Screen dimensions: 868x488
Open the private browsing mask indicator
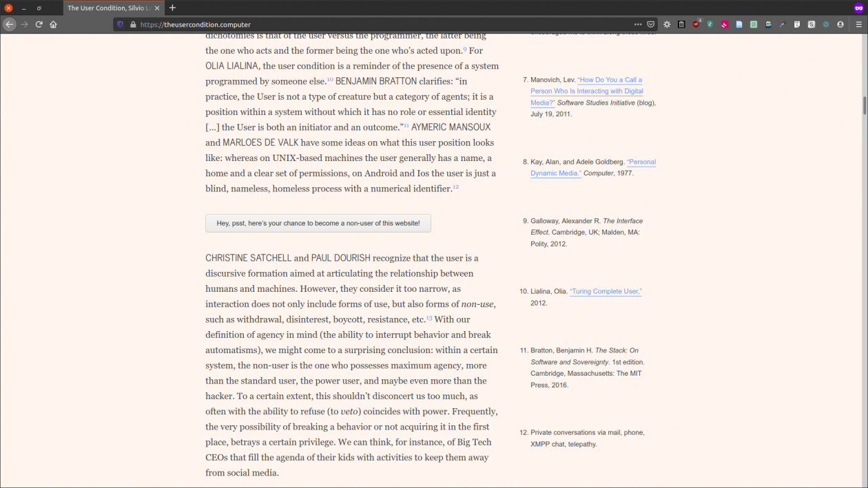coord(858,8)
